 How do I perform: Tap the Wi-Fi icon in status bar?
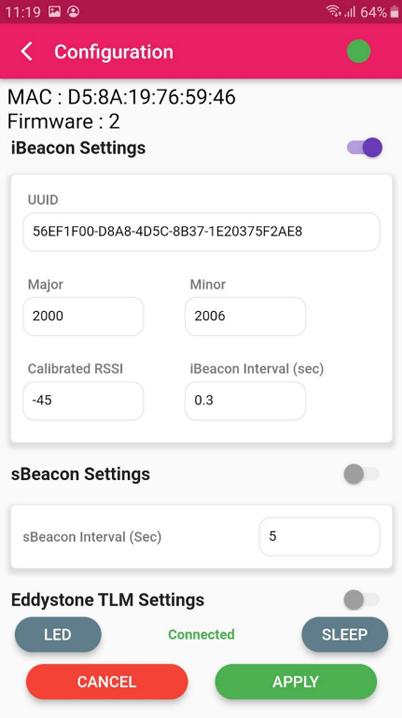pos(333,11)
